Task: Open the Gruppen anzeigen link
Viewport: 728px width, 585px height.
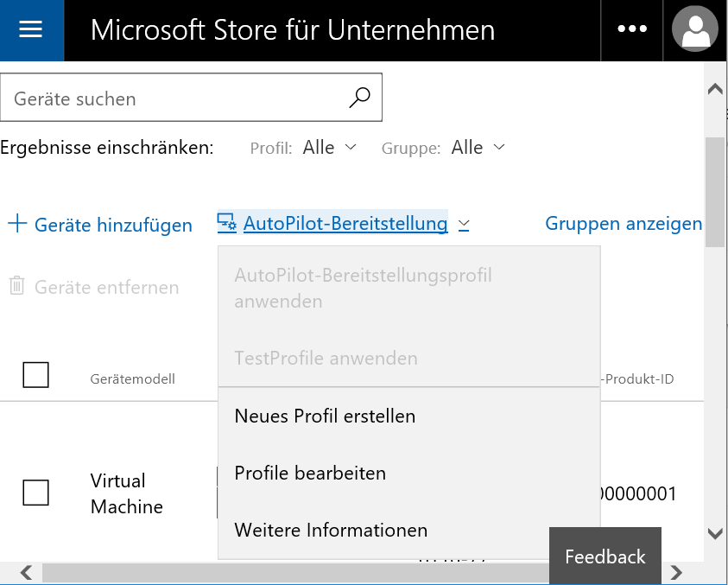Action: [623, 224]
